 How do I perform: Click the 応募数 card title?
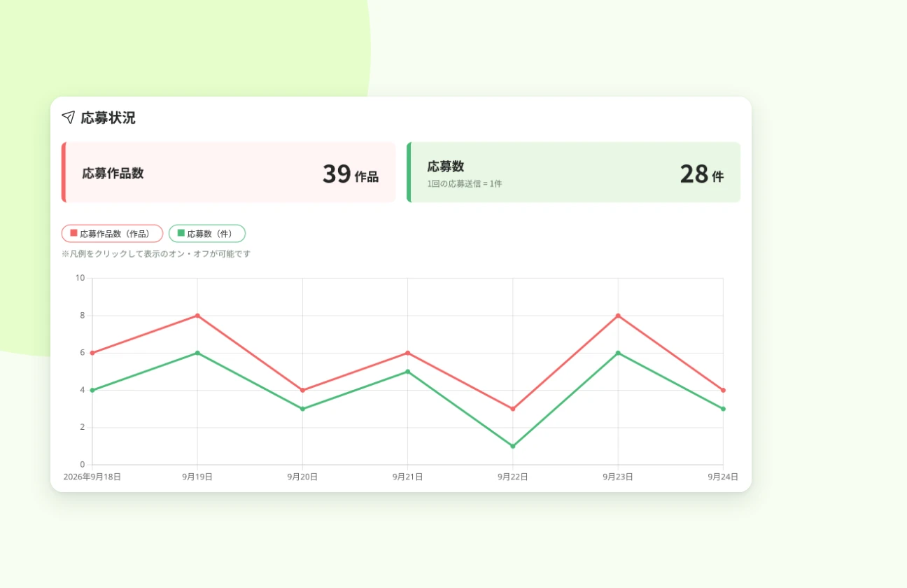(x=446, y=167)
